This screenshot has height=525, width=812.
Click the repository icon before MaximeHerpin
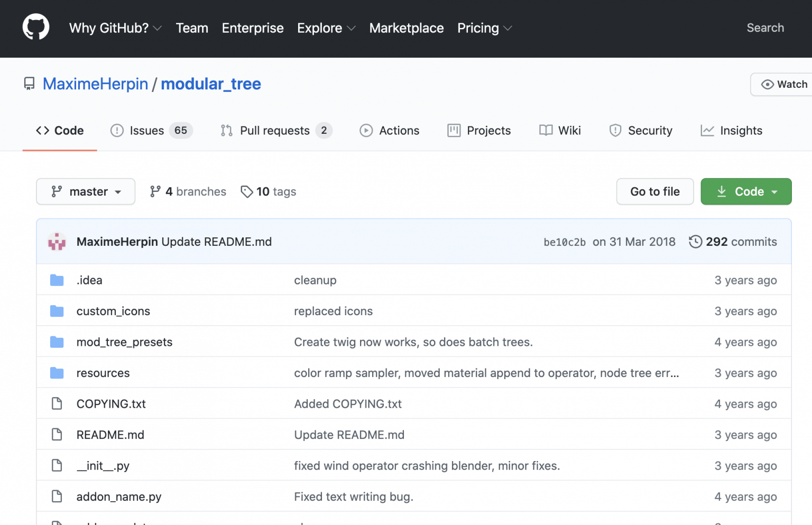pyautogui.click(x=30, y=84)
